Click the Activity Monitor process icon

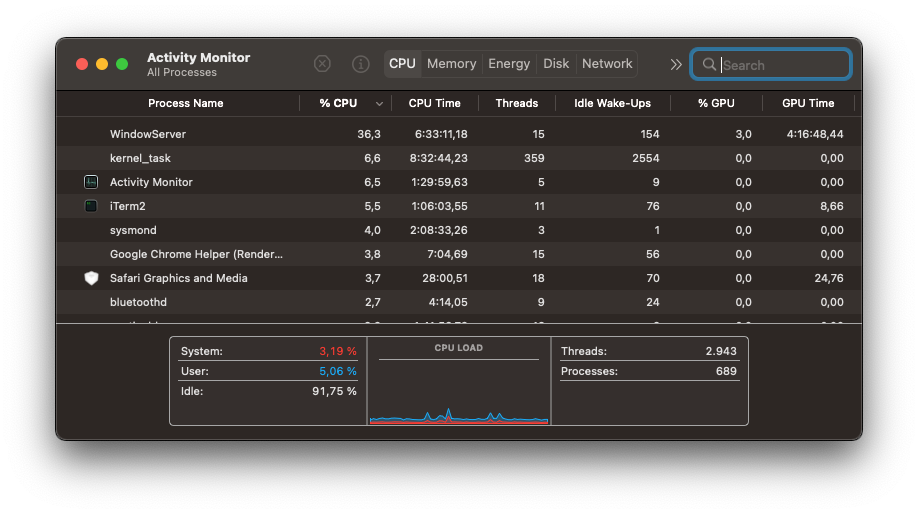91,182
